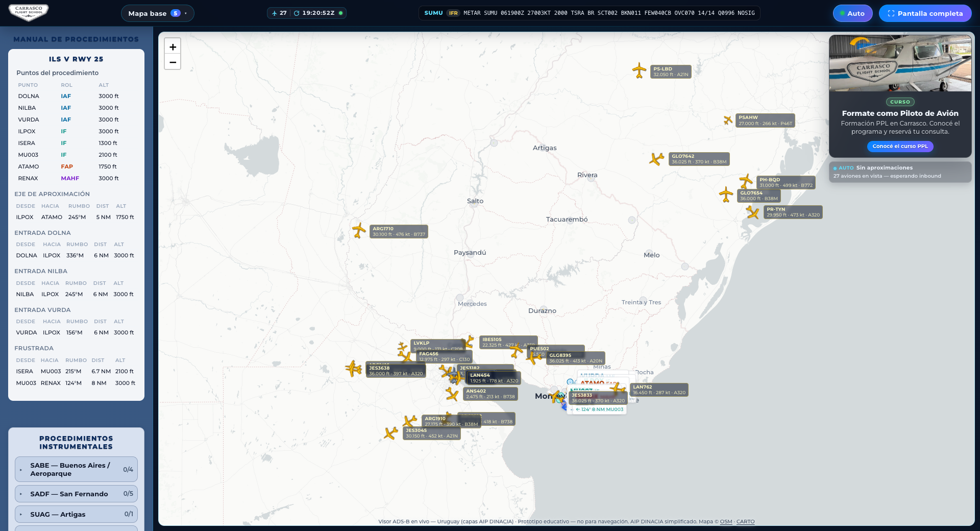This screenshot has height=531, width=980.
Task: Toggle the Auto mode button
Action: click(x=852, y=13)
